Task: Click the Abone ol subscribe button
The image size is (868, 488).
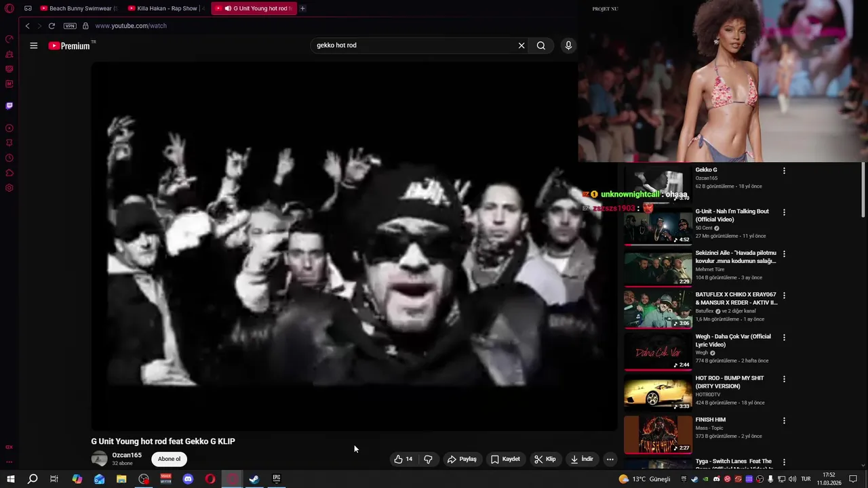Action: click(169, 459)
